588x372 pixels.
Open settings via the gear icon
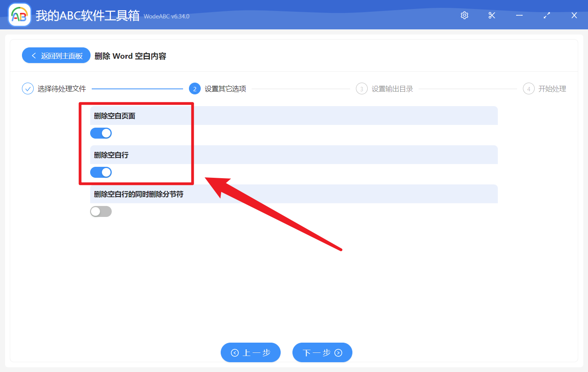pos(464,15)
